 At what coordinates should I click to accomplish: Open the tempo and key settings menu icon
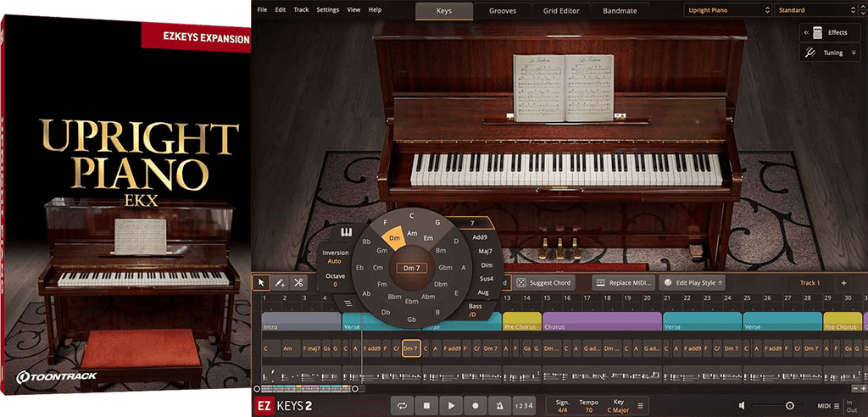pos(641,406)
